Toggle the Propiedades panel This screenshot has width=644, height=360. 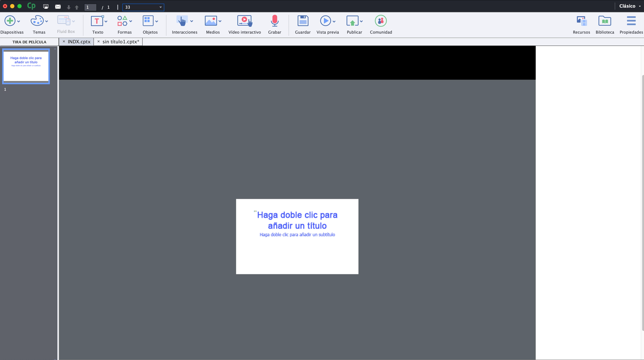click(631, 21)
